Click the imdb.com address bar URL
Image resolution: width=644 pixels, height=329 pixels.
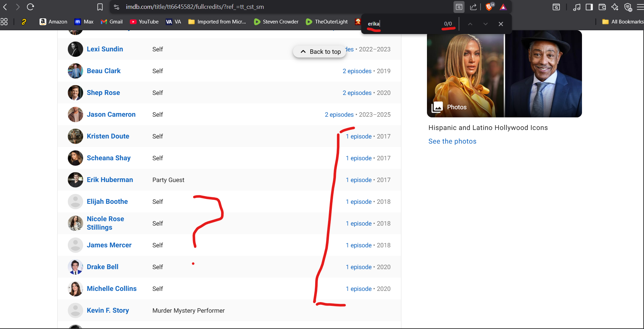point(195,7)
